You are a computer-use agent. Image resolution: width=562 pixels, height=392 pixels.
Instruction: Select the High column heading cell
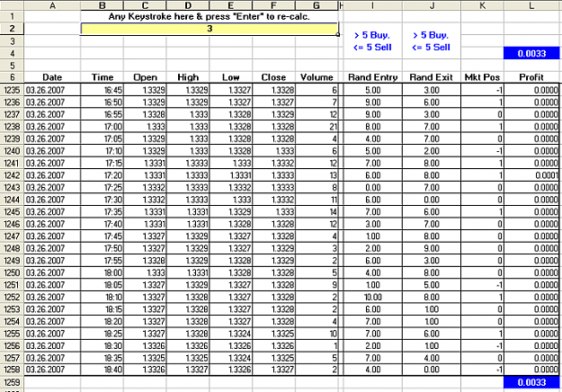[188, 77]
